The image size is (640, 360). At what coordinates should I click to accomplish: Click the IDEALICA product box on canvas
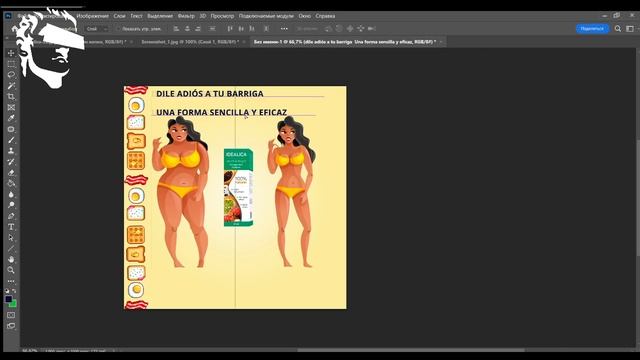pyautogui.click(x=238, y=188)
